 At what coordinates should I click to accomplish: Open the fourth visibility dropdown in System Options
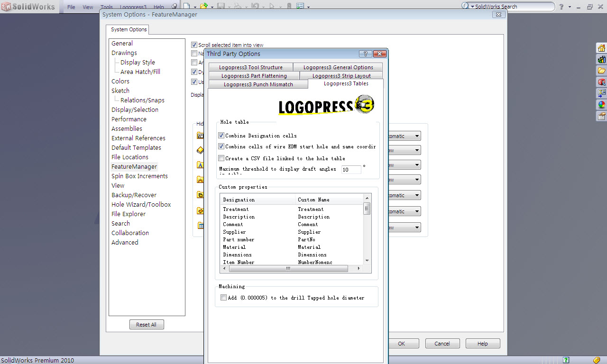coord(405,180)
